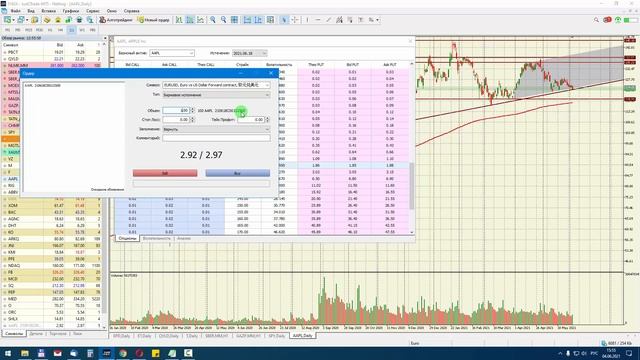Select the H4 timeframe button

[60, 30]
